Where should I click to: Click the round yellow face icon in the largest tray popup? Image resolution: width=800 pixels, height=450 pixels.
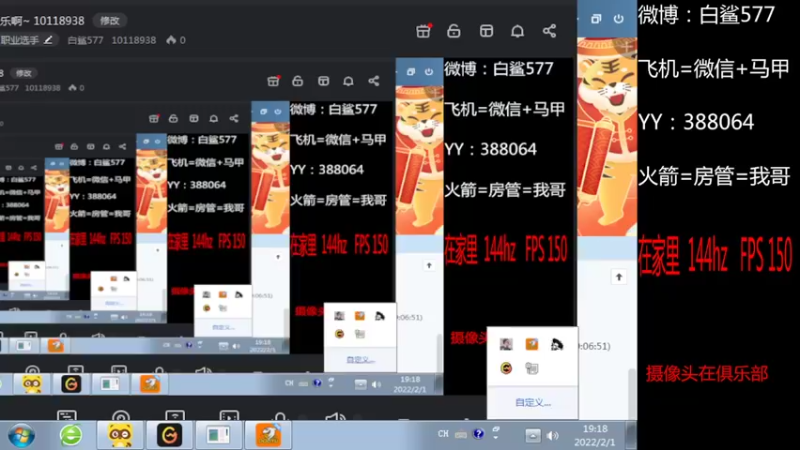506,368
